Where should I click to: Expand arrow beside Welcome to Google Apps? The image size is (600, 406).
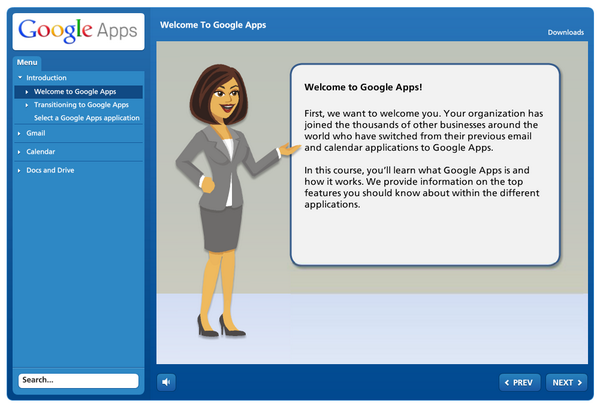(27, 92)
